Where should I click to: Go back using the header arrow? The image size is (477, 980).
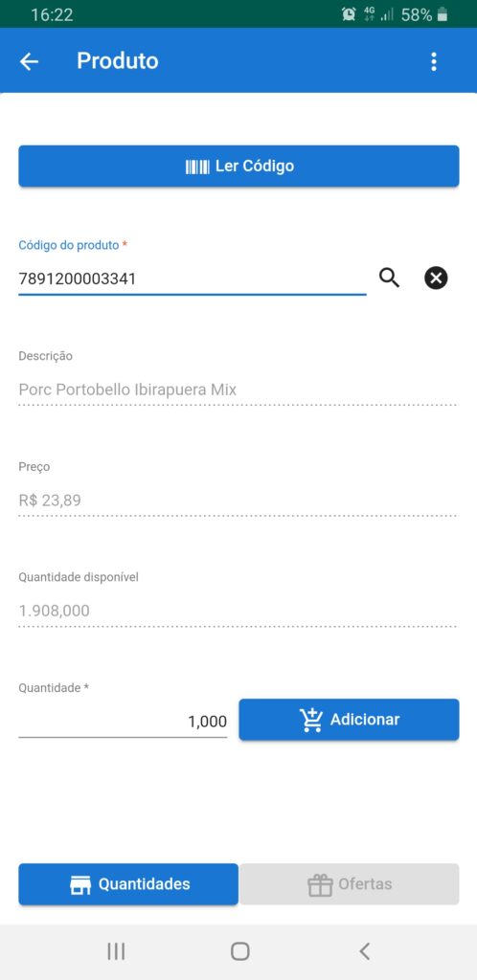click(x=29, y=61)
